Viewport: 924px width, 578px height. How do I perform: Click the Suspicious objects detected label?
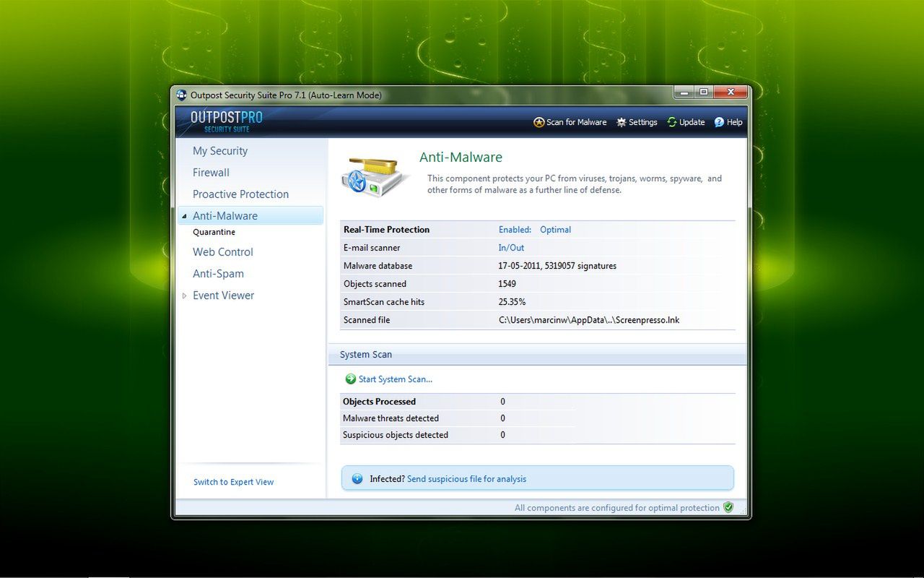point(396,435)
